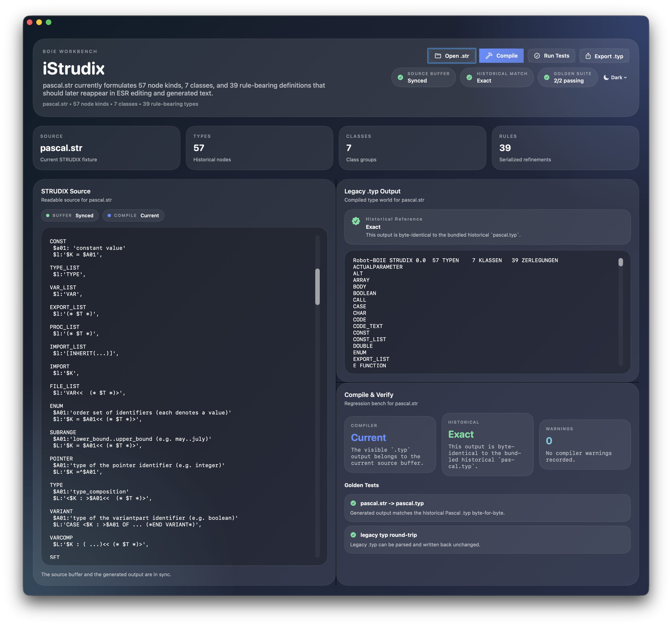Click the upload icon on Export .typ
672x626 pixels.
(588, 56)
